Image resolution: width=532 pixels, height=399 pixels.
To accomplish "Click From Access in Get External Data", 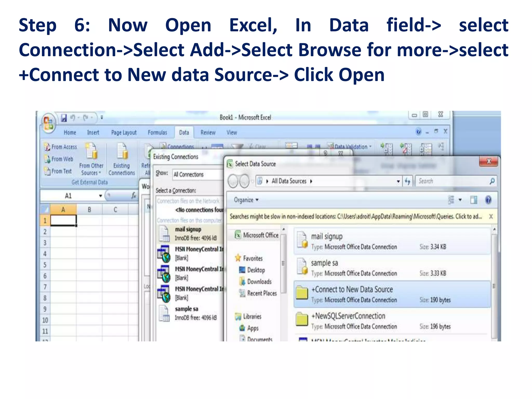I will click(61, 147).
